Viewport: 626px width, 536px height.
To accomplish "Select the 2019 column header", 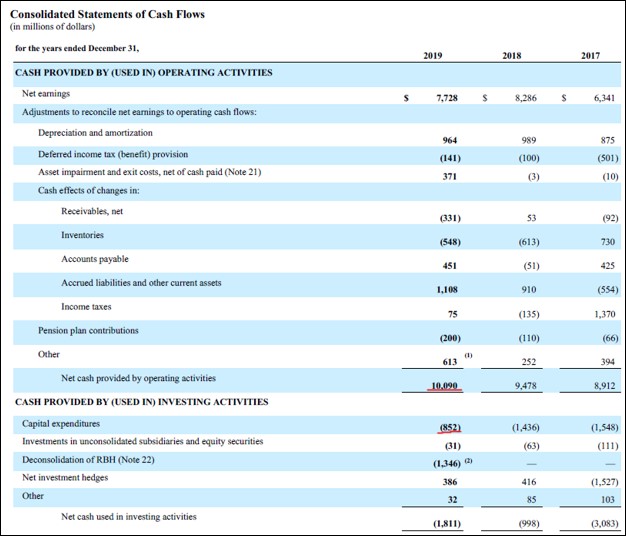I will [x=435, y=55].
